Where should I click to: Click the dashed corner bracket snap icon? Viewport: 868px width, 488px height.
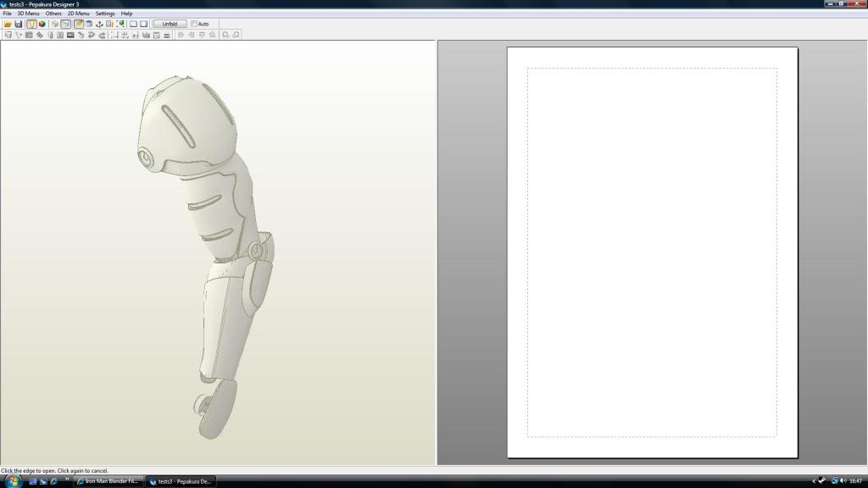click(x=114, y=35)
